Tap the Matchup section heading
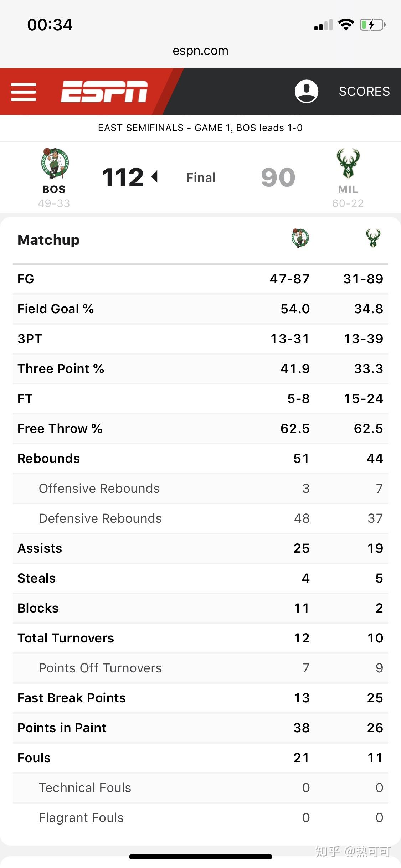 pyautogui.click(x=48, y=240)
